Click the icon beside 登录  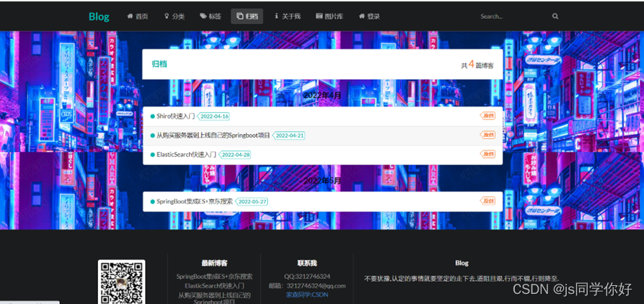361,17
